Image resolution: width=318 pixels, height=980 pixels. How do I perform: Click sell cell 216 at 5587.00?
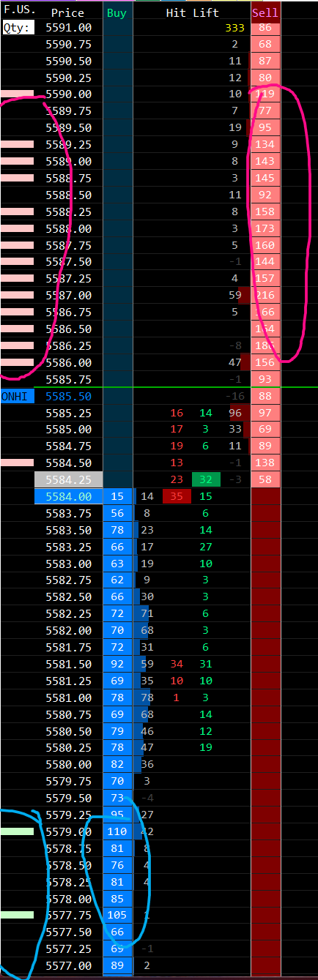[265, 295]
